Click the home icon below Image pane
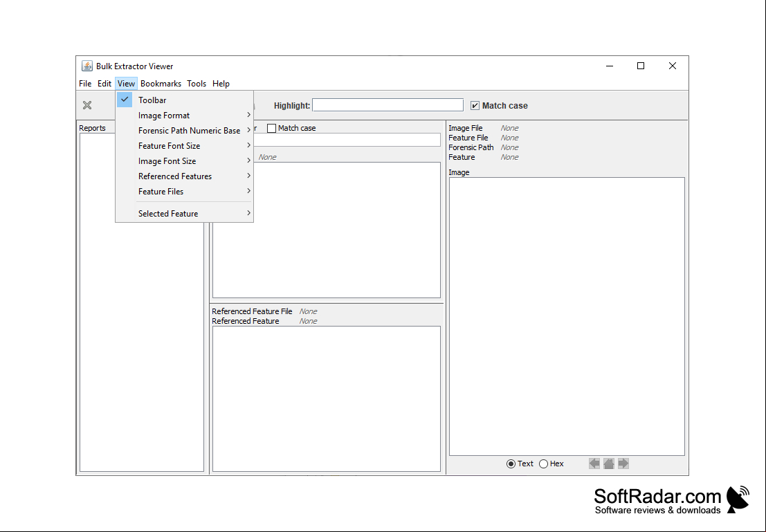 pyautogui.click(x=609, y=464)
